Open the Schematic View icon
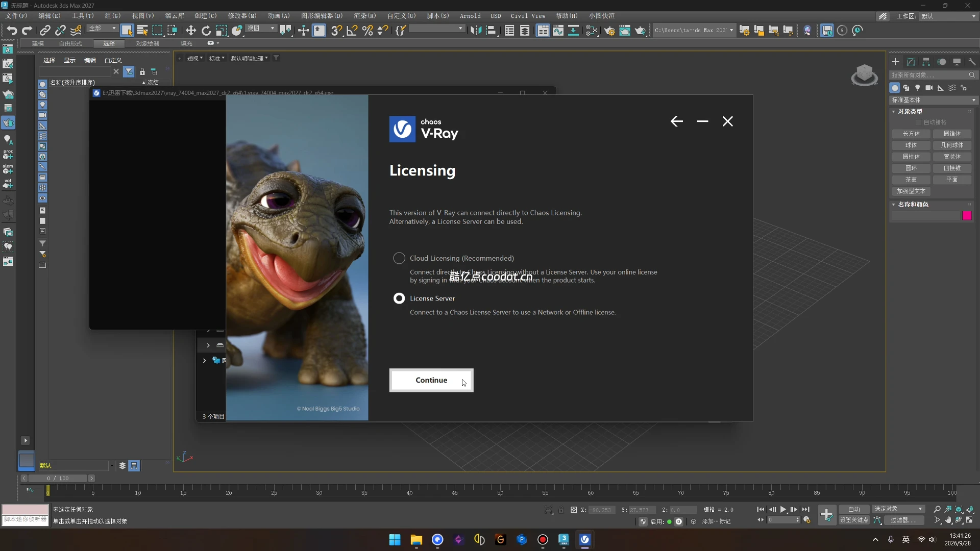This screenshot has width=980, height=551. [x=574, y=31]
